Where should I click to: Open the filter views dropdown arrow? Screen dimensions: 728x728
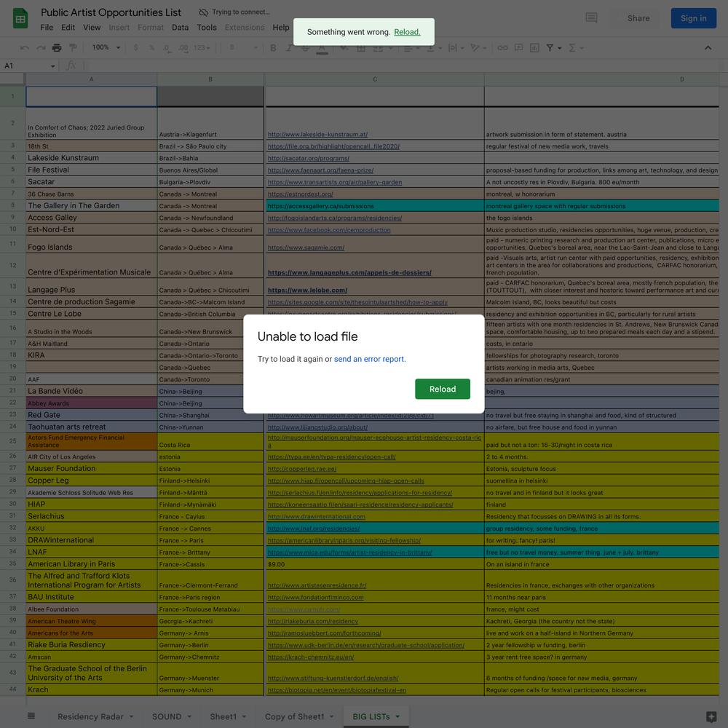pyautogui.click(x=559, y=48)
